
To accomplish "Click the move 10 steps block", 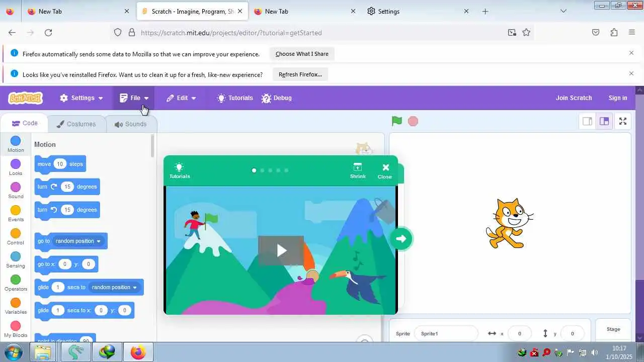I will 60,164.
